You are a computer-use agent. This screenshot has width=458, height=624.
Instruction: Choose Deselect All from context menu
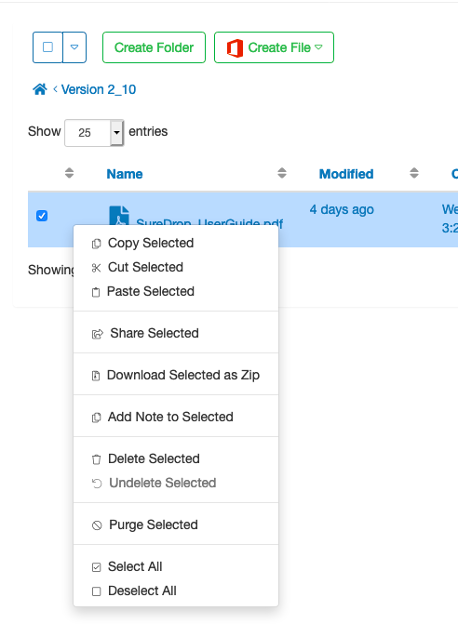tap(176, 591)
